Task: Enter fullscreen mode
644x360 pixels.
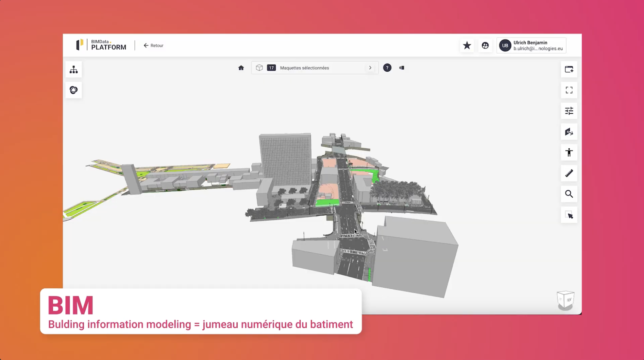Action: tap(569, 90)
